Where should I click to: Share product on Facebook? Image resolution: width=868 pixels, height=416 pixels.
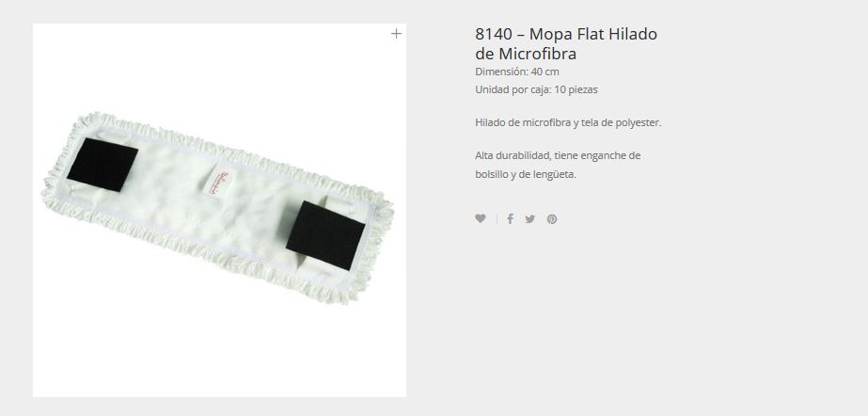click(510, 218)
